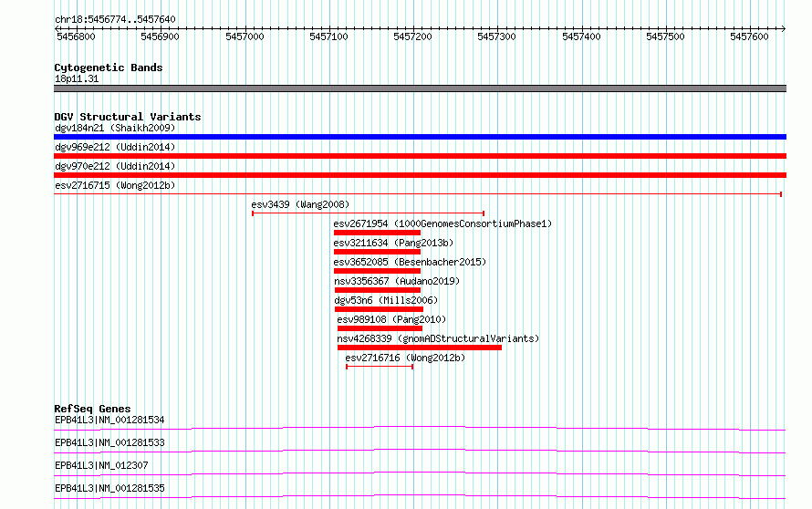This screenshot has width=812, height=509.
Task: Click ruler position 5457200
Action: (x=412, y=36)
